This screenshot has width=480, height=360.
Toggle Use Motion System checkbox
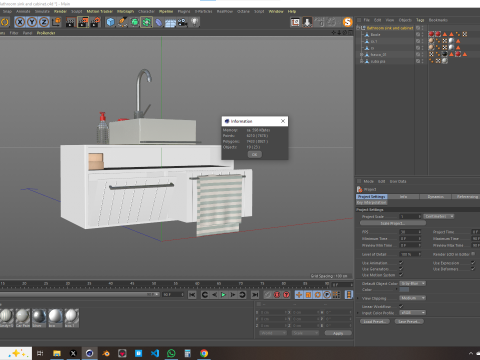[401, 275]
